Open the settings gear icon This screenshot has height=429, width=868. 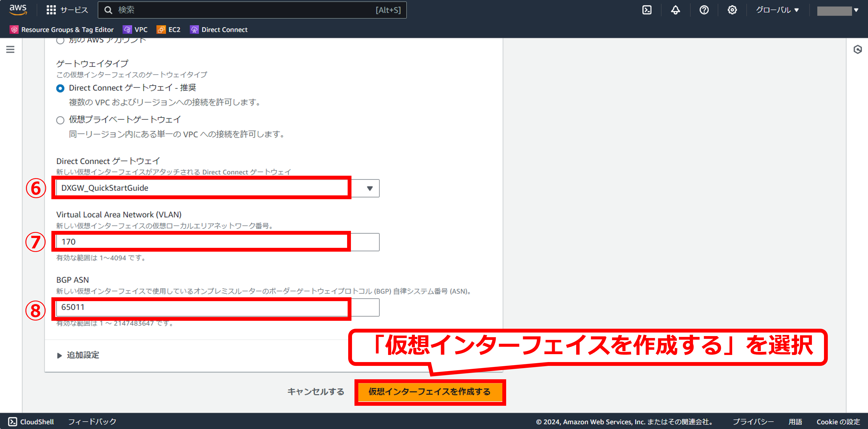point(732,10)
